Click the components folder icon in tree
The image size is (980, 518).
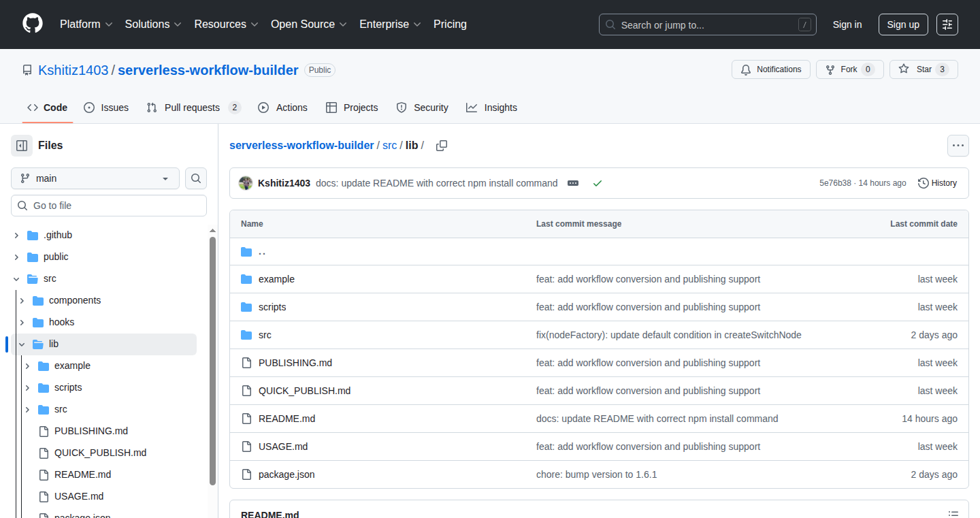pyautogui.click(x=38, y=300)
